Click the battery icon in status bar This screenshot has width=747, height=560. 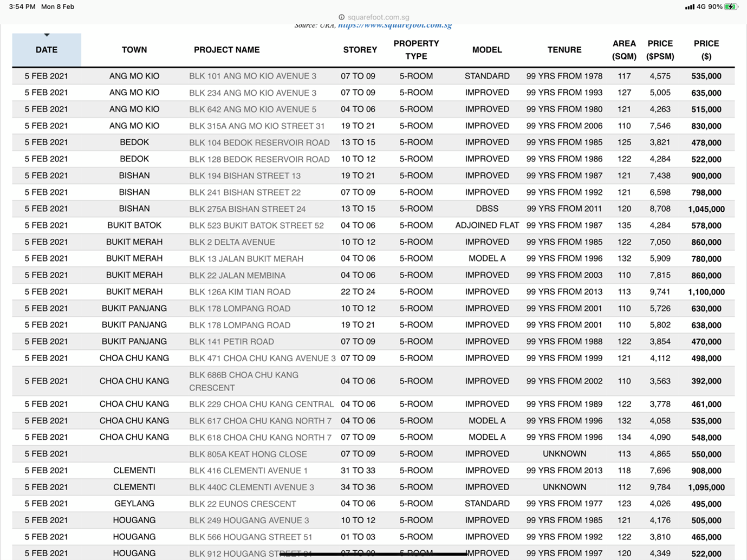[731, 7]
